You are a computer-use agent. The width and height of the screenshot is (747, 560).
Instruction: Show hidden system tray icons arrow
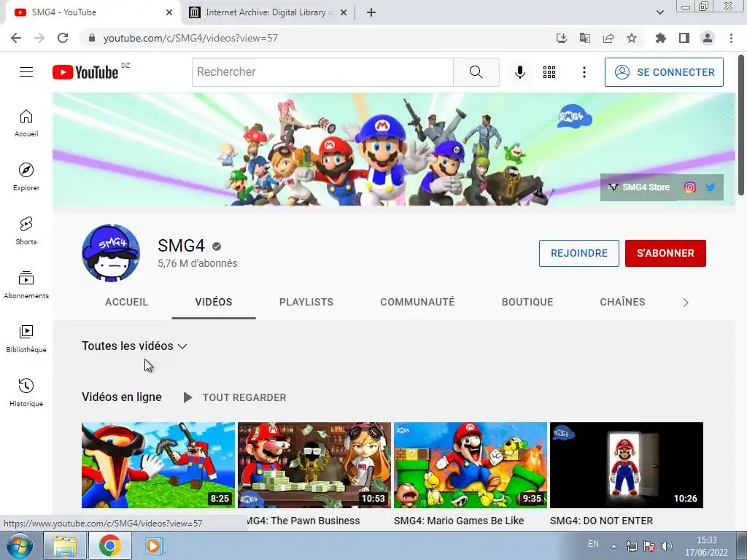click(614, 546)
